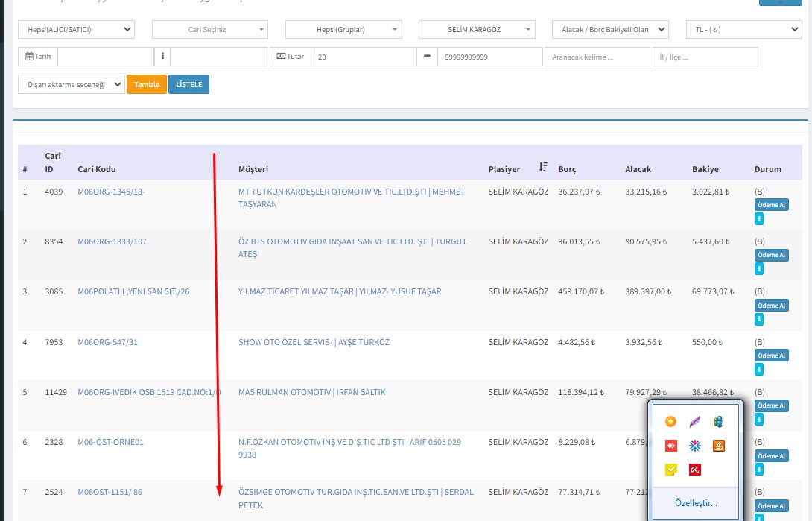
Task: Expand the Cari Seçiniz combo box
Action: click(209, 29)
